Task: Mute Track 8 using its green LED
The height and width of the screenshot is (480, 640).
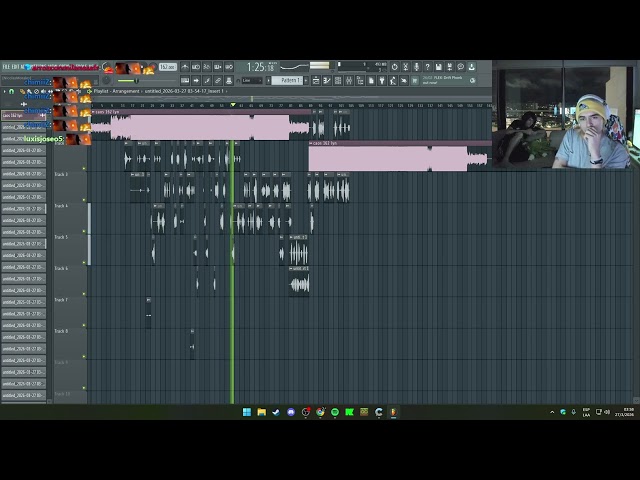Action: coord(84,357)
